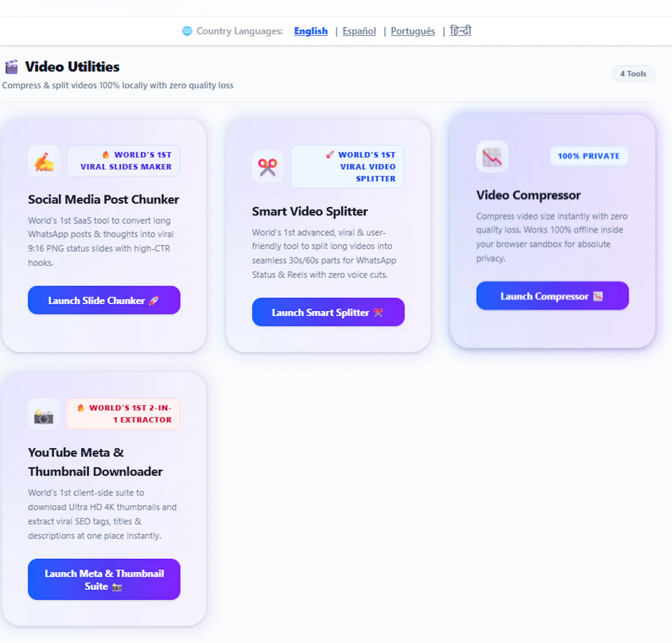The width and height of the screenshot is (672, 643).
Task: Switch language to English
Action: (311, 31)
